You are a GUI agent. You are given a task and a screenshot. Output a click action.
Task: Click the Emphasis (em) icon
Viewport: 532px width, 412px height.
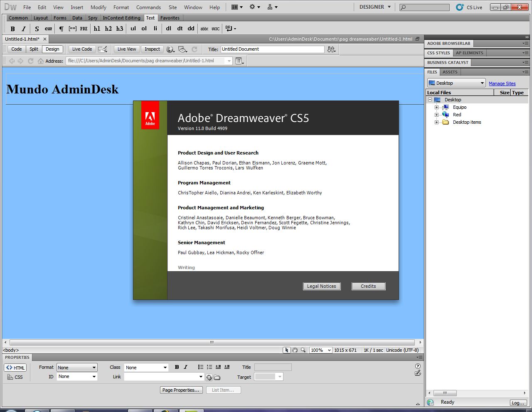pyautogui.click(x=48, y=29)
